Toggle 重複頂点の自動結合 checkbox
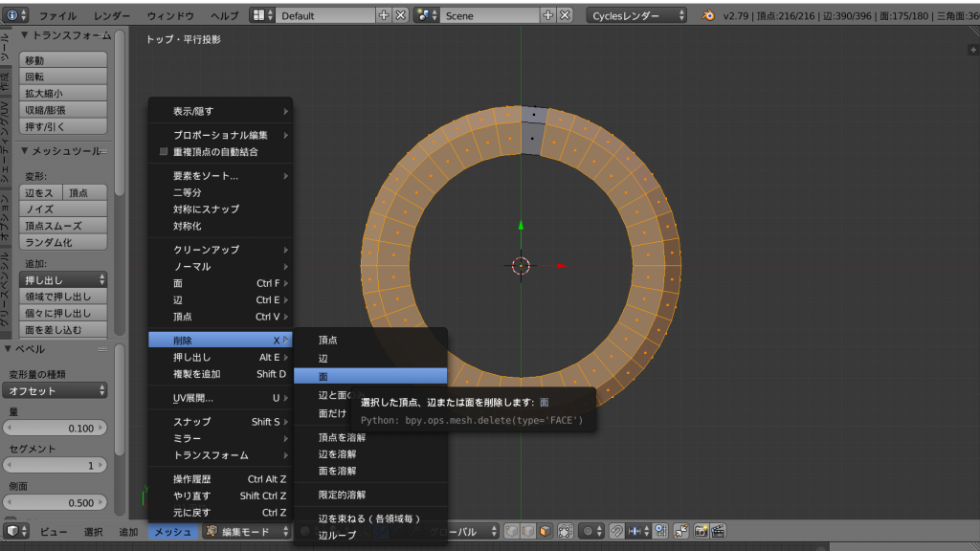The height and width of the screenshot is (551, 980). (x=164, y=152)
